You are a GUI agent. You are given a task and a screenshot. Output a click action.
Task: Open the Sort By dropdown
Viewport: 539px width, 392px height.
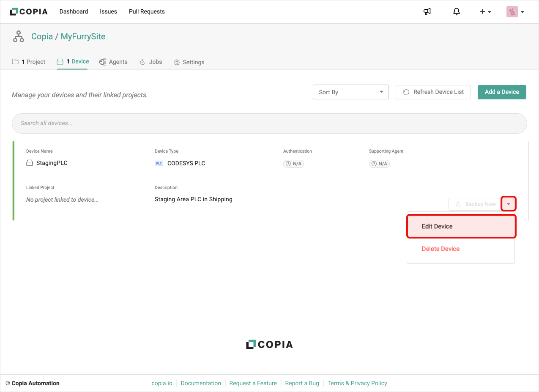click(350, 92)
